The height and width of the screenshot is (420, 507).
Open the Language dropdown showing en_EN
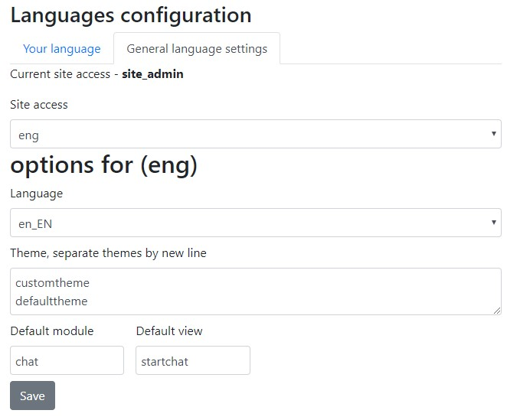pos(256,223)
